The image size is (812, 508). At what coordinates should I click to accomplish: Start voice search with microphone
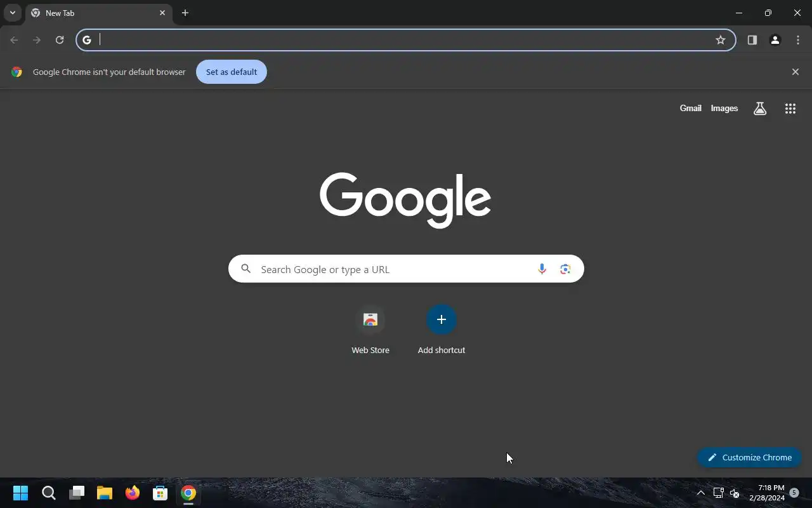pyautogui.click(x=542, y=269)
